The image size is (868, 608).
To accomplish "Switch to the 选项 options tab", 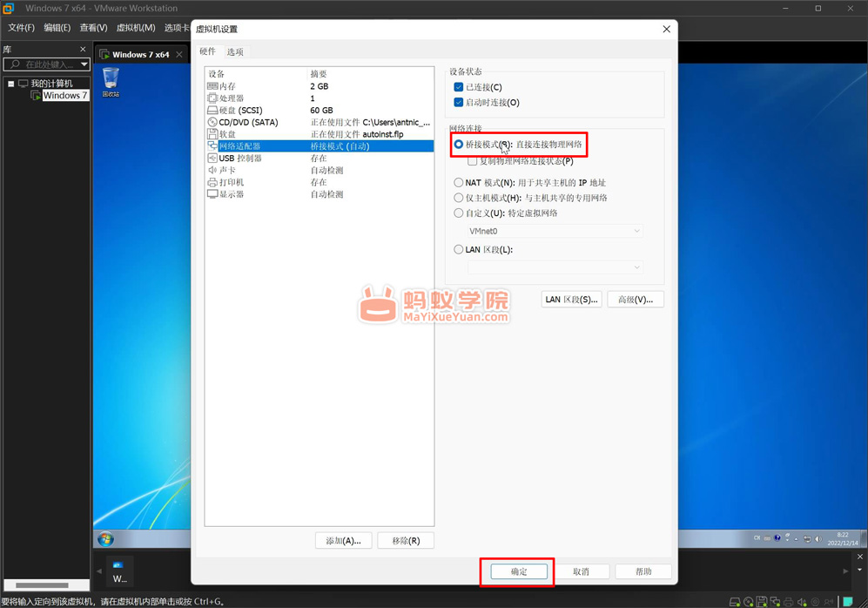I will 235,52.
